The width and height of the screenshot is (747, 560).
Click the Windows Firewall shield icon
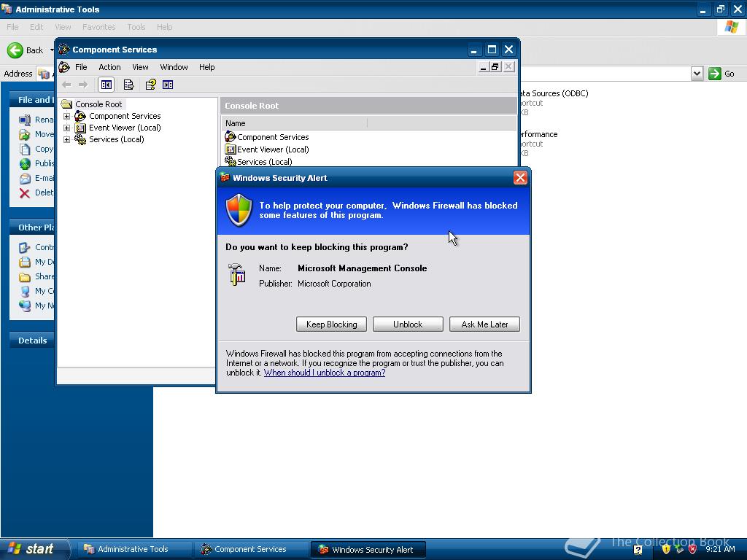point(239,210)
